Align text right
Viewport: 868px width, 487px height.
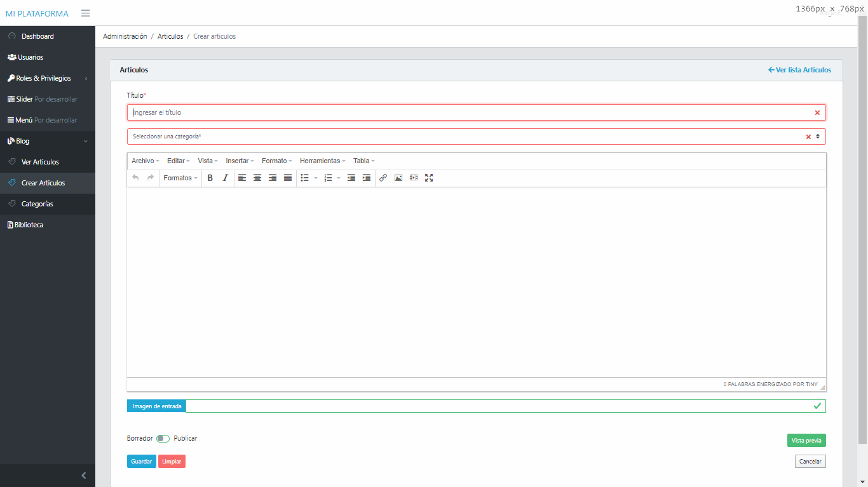pyautogui.click(x=273, y=178)
